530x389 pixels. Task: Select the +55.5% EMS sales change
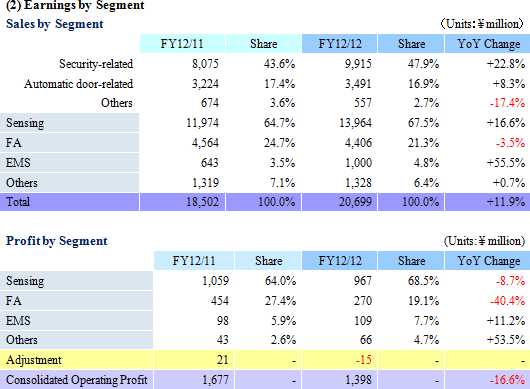(506, 163)
